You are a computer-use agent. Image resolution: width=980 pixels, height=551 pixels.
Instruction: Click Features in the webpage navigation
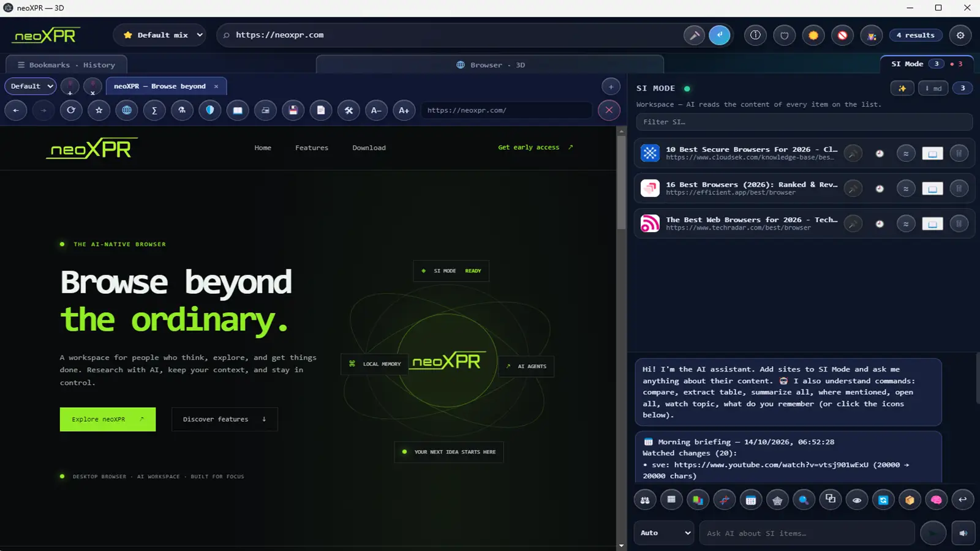pyautogui.click(x=312, y=148)
